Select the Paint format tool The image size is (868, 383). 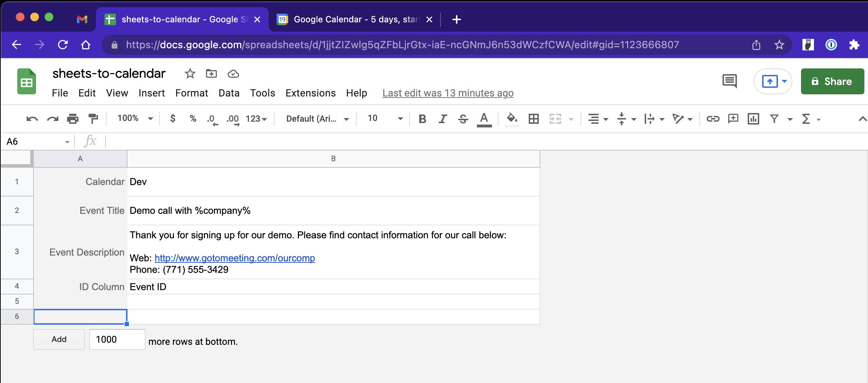click(93, 118)
